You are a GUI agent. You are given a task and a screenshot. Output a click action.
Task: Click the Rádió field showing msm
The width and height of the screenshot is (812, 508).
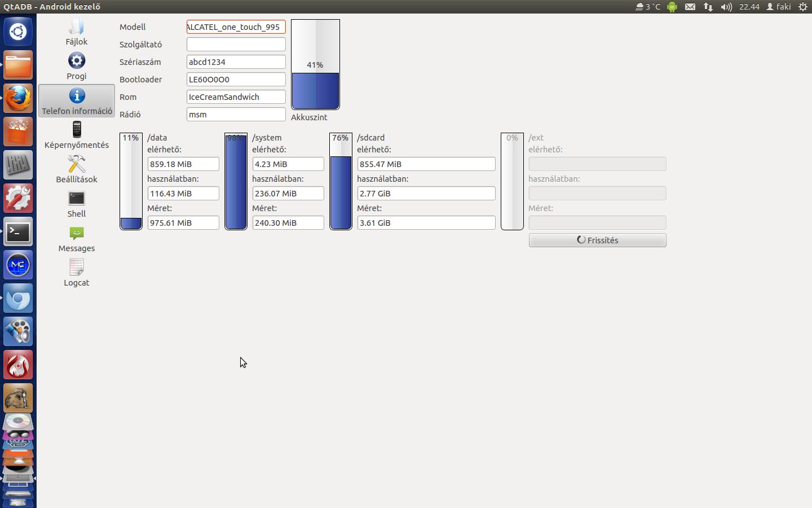point(236,115)
